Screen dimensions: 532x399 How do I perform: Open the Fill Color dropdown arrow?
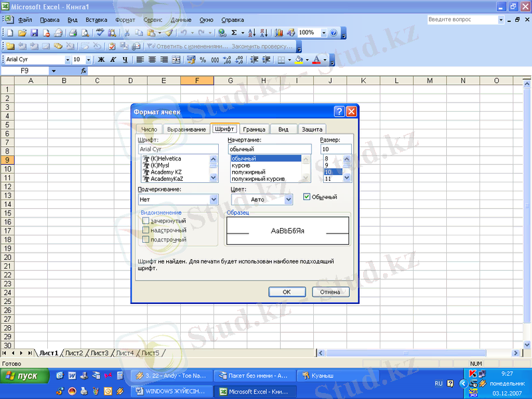point(307,60)
